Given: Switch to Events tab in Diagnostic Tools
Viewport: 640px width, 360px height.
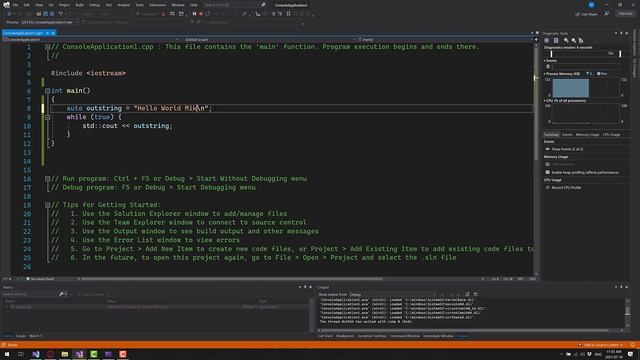Looking at the screenshot, I should click(567, 135).
